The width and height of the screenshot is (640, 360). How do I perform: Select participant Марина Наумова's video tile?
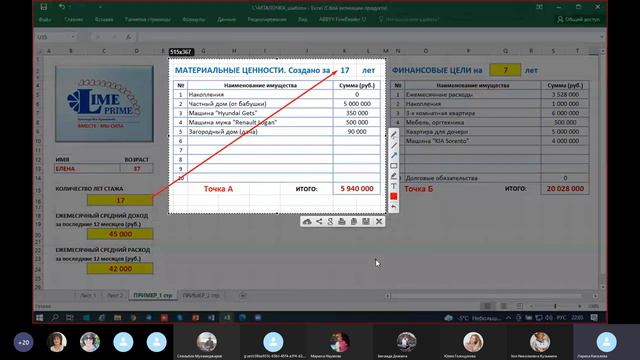[x=339, y=342]
